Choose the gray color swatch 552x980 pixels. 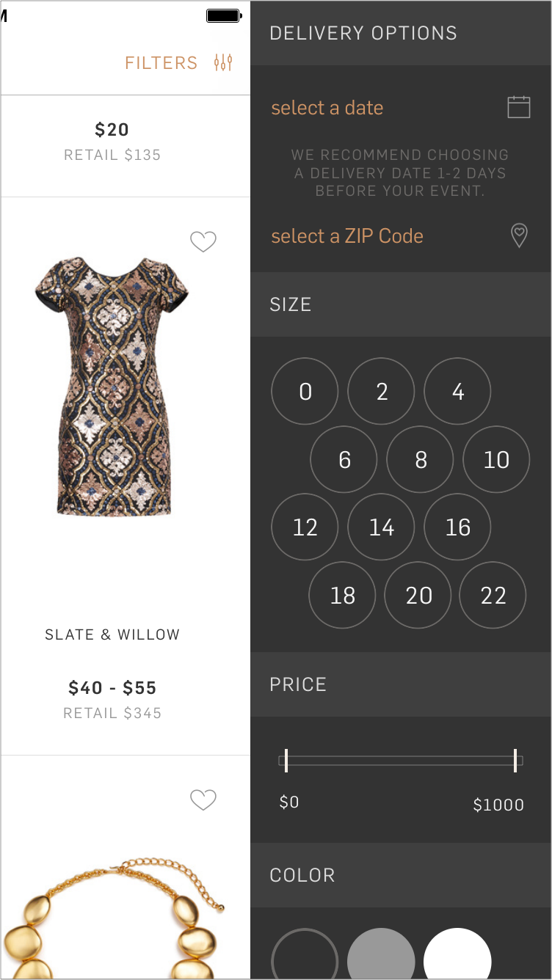[381, 954]
